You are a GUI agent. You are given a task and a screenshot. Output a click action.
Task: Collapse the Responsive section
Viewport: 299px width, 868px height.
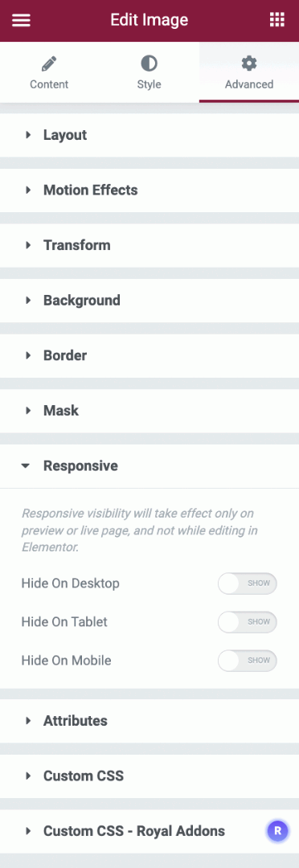tap(149, 466)
